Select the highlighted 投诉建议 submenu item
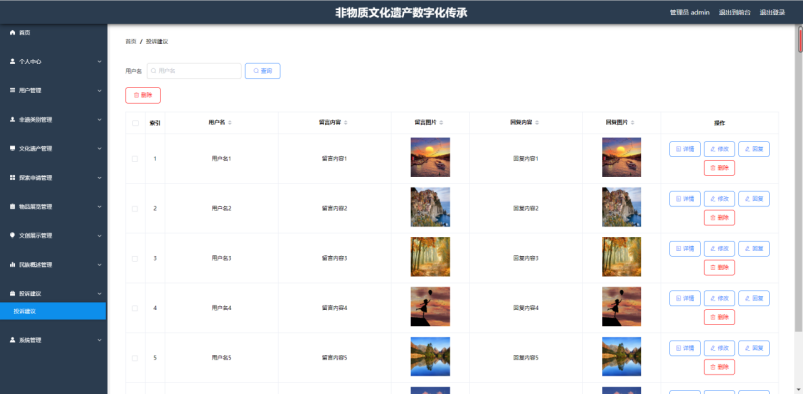Screen dimensions: 803x394 point(53,311)
